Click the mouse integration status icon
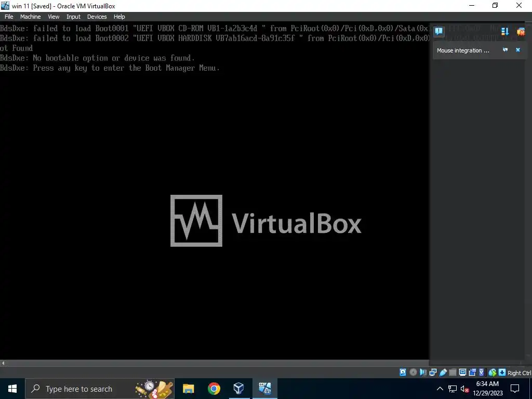The image size is (532, 399). coord(493,373)
